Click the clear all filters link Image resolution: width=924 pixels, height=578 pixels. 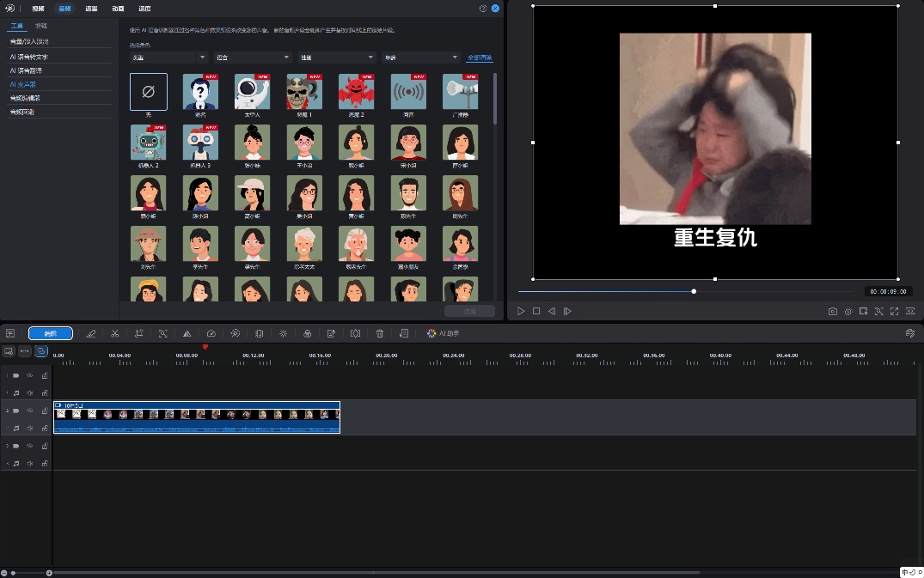click(480, 58)
